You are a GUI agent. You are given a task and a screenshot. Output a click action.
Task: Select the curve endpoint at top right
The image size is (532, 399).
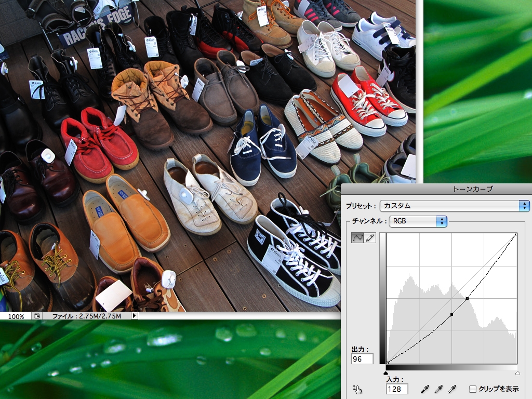click(516, 235)
